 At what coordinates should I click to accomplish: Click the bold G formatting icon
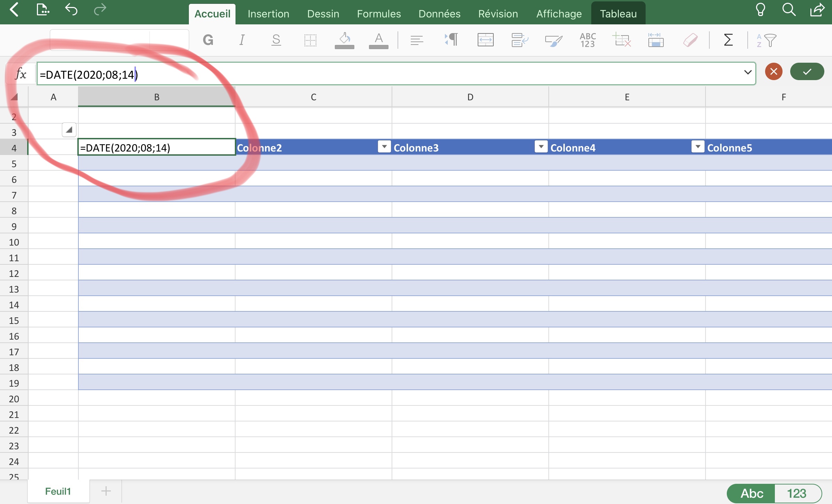pos(208,40)
